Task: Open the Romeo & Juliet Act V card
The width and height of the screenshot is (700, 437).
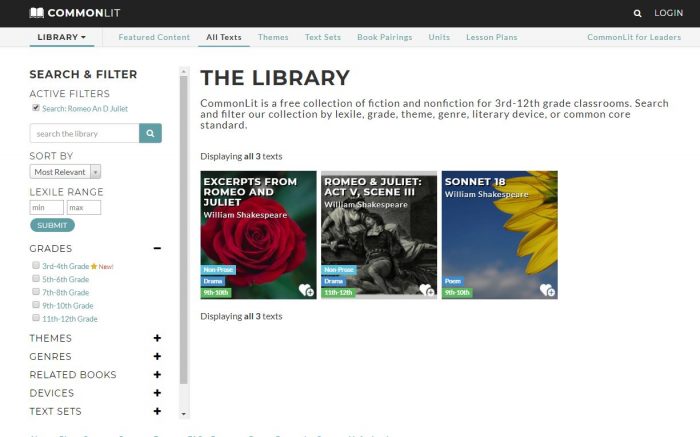Action: (379, 235)
